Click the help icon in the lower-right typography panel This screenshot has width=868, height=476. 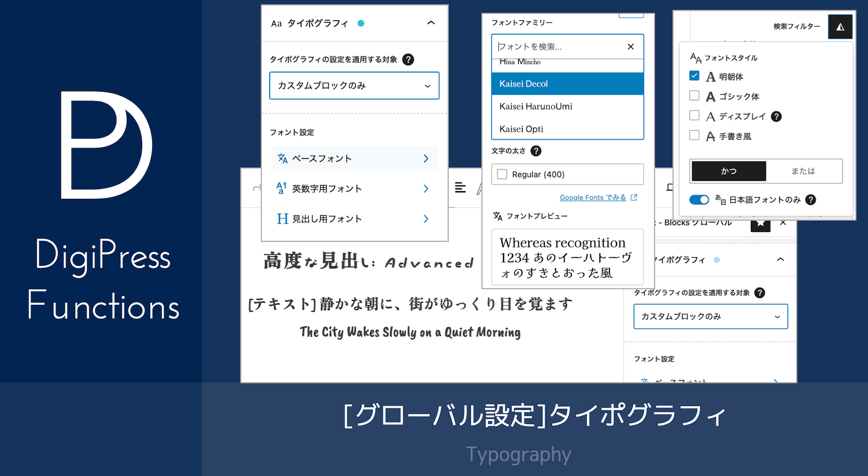tap(760, 293)
